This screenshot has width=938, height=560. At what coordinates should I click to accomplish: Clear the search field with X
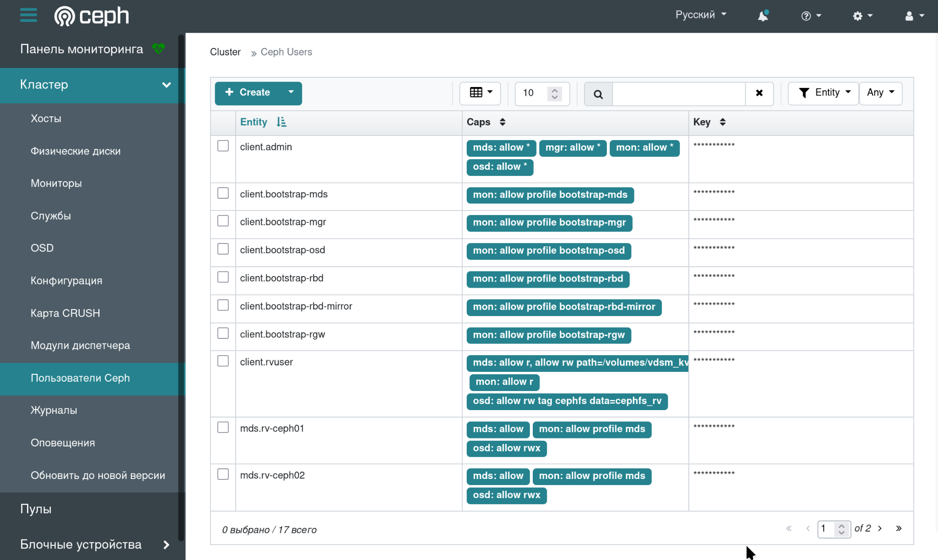pos(759,93)
